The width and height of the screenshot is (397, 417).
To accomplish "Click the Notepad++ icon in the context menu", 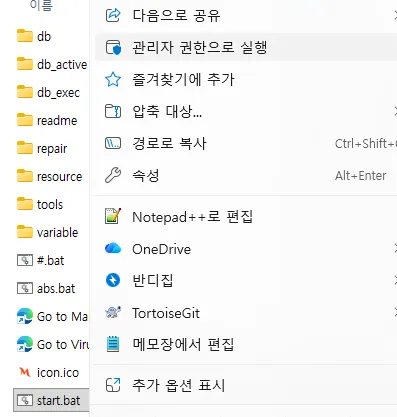I will (x=113, y=216).
